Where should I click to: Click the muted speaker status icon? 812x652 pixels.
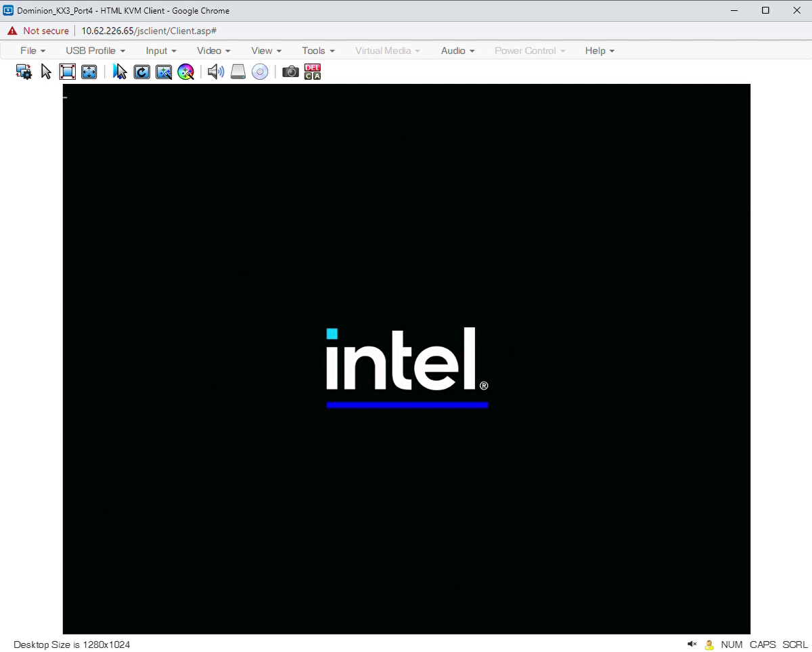pos(692,645)
